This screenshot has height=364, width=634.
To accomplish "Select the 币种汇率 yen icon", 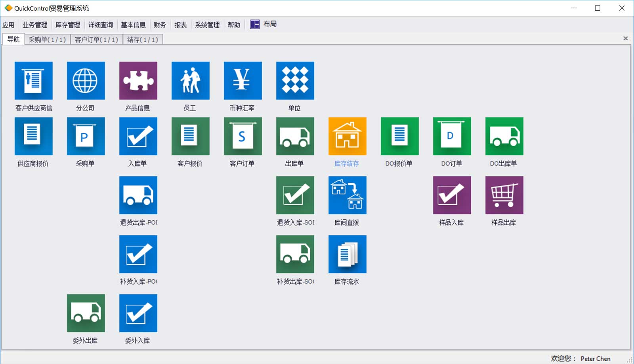I will [x=243, y=81].
